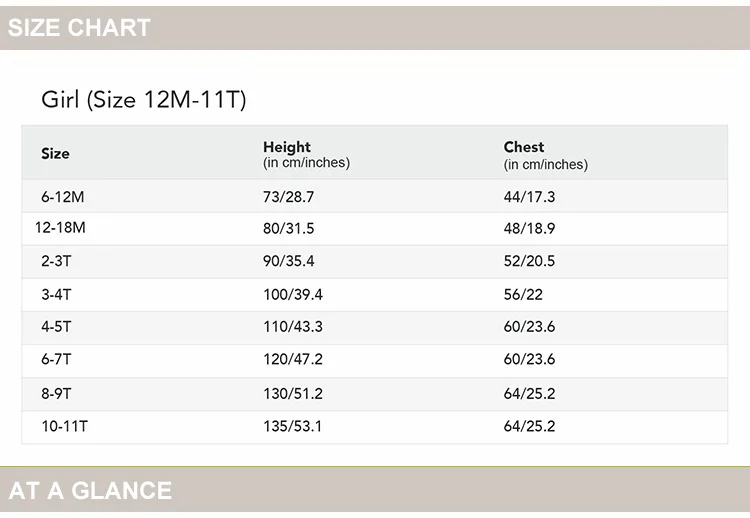Select the 6-12M size row
This screenshot has width=750, height=518.
pos(375,196)
